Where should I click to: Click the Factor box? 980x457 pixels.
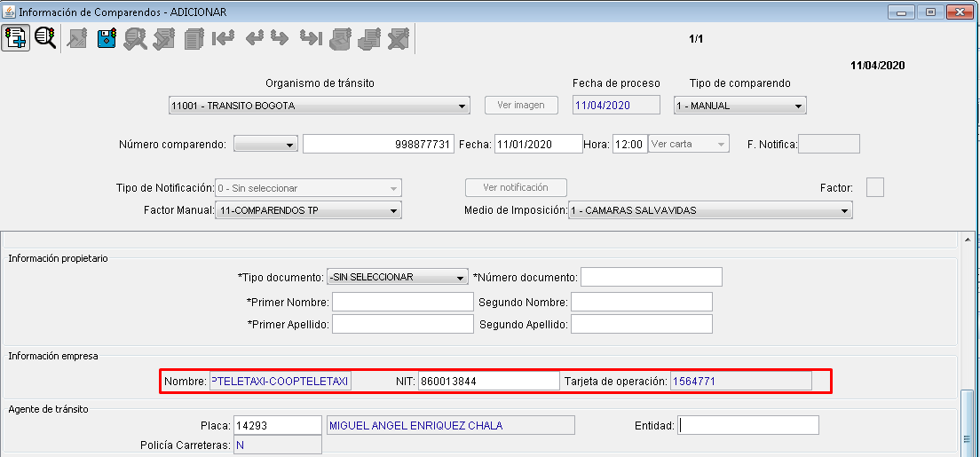tap(874, 187)
